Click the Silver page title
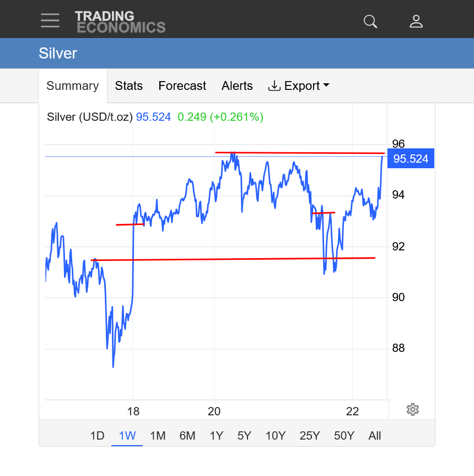The image size is (474, 476). coord(58,54)
